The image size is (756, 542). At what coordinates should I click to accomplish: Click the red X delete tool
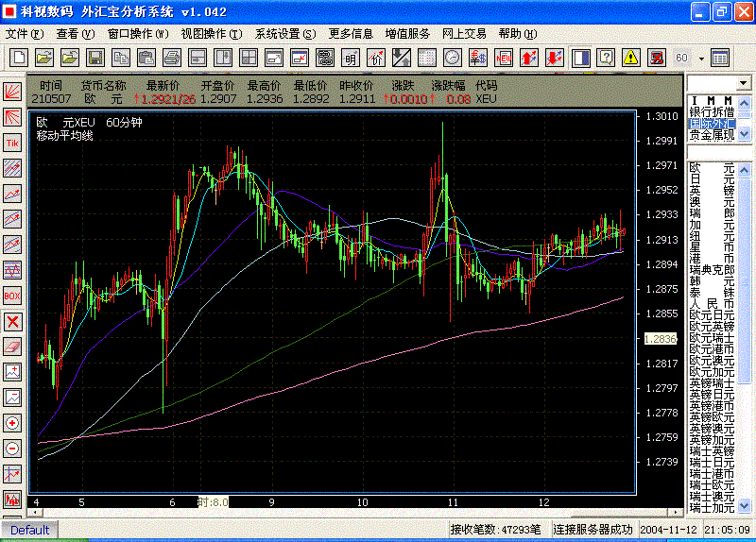(x=12, y=321)
